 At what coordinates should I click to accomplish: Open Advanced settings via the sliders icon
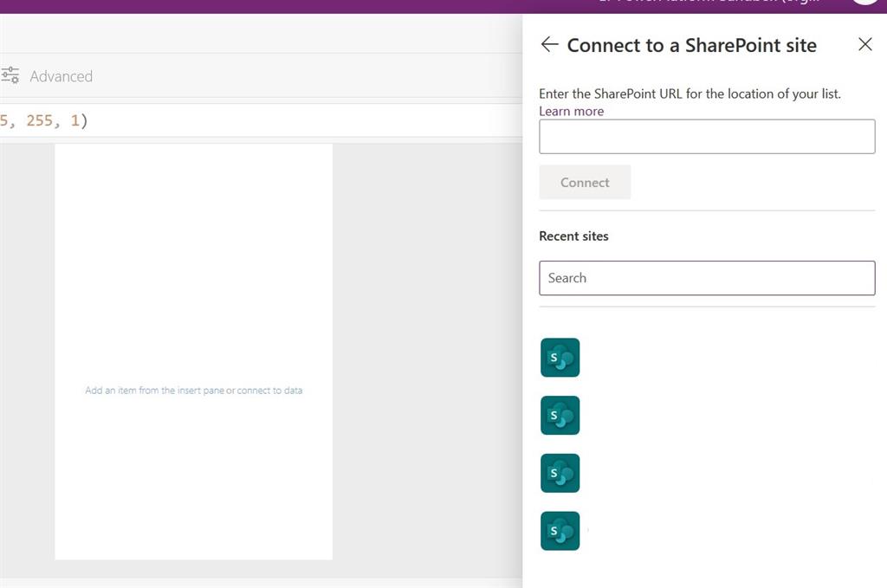[x=10, y=75]
